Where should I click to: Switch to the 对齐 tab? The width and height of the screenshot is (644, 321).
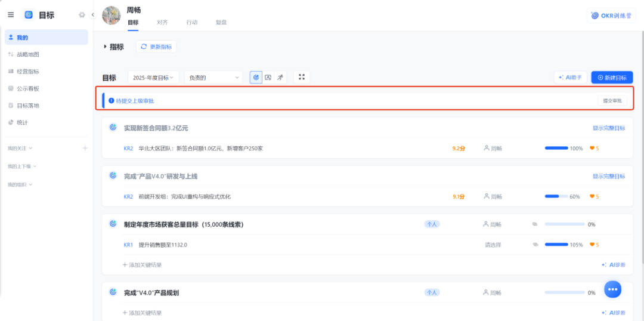click(162, 22)
